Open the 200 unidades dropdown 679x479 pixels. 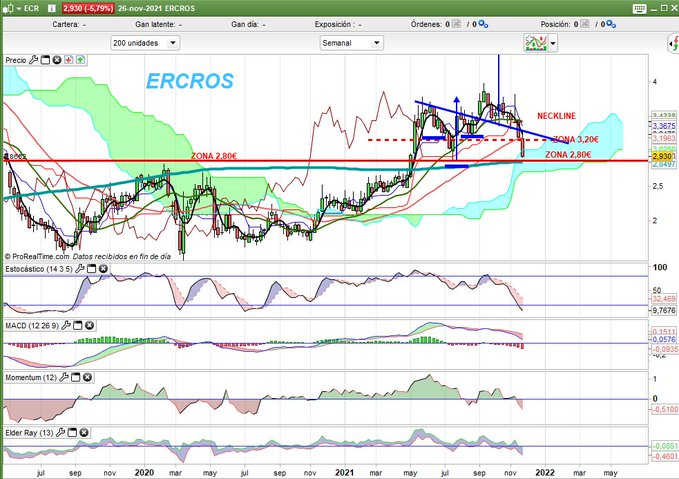pos(145,43)
